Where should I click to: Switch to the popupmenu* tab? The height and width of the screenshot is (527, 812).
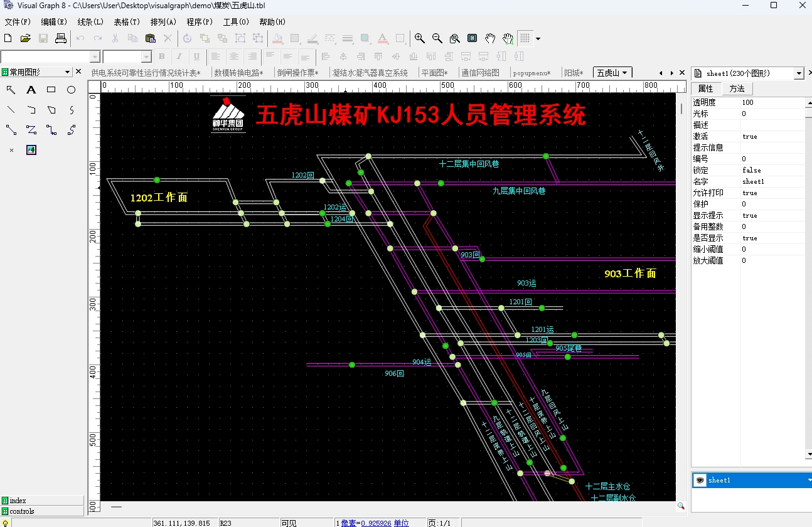[x=532, y=73]
